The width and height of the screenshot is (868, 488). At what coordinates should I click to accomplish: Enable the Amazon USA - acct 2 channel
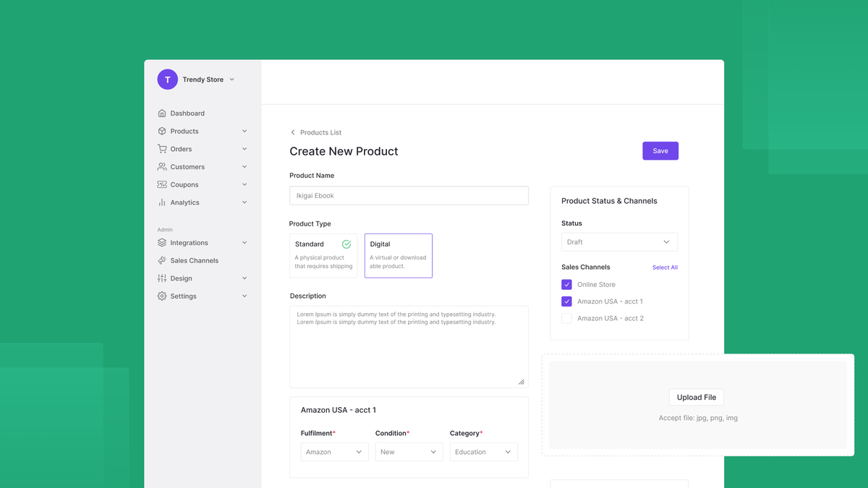coord(566,318)
